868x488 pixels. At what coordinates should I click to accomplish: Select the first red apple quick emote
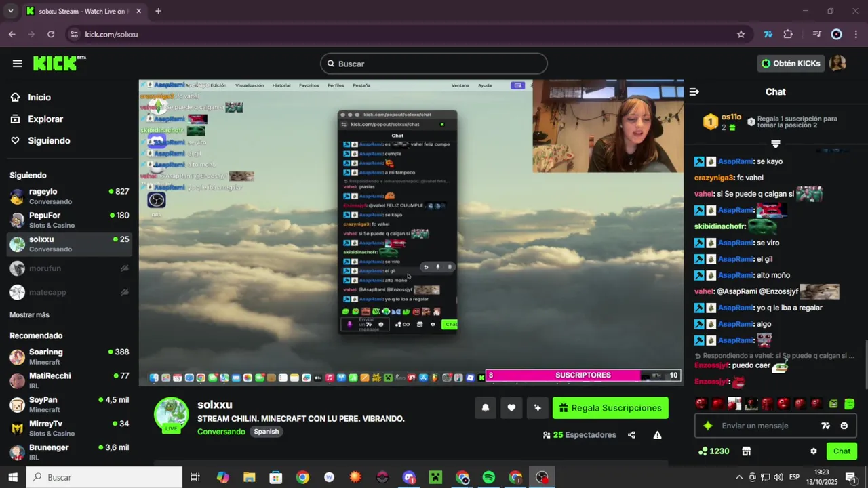point(701,404)
